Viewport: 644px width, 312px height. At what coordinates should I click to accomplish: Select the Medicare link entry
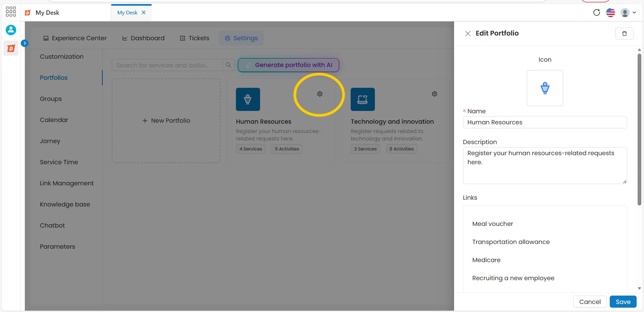pyautogui.click(x=486, y=260)
